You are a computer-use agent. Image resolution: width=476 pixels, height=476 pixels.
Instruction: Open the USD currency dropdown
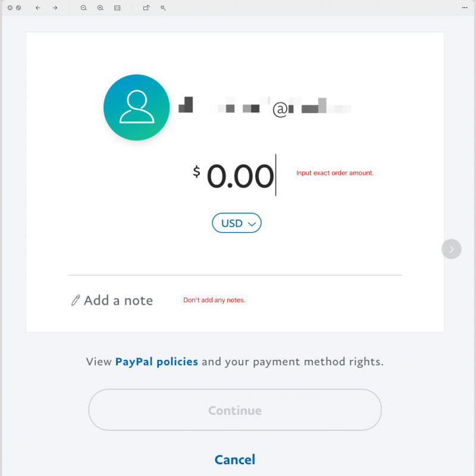click(236, 223)
